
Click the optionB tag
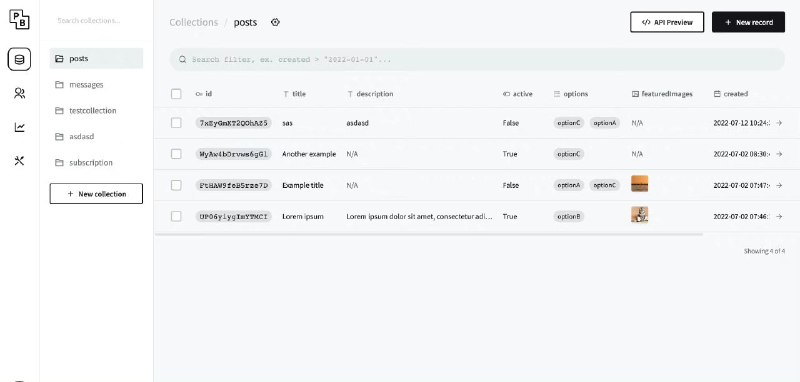click(x=568, y=217)
